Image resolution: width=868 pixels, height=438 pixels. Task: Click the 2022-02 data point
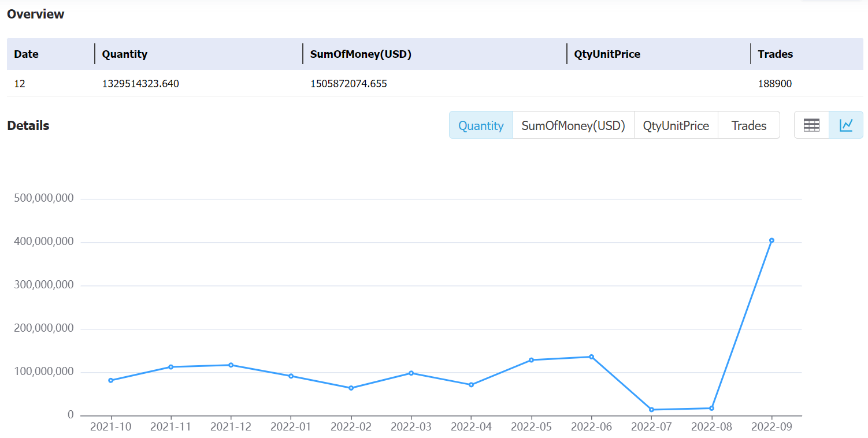(x=351, y=388)
